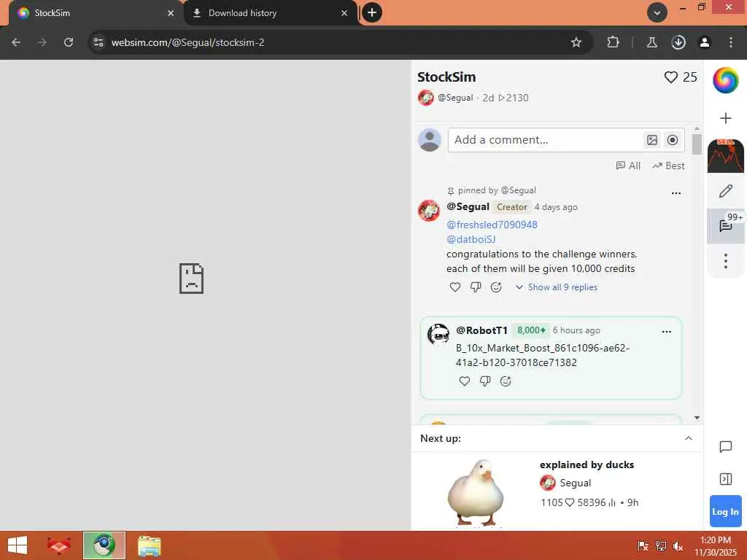Screen dimensions: 747x560
Task: Open the network tray icon
Action: tap(660, 545)
